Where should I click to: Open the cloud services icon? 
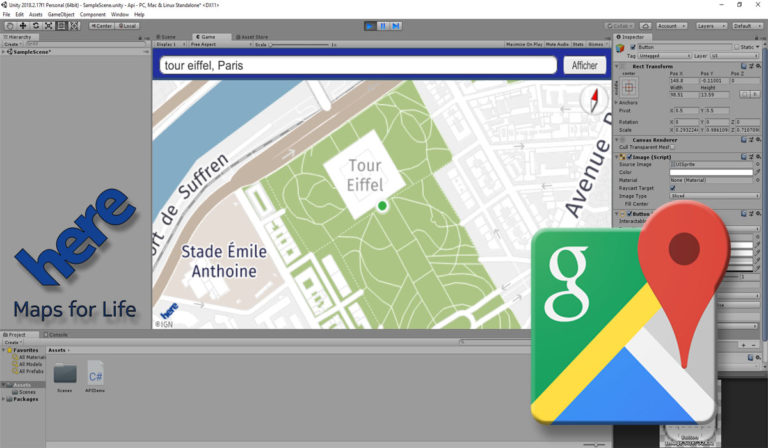(646, 26)
